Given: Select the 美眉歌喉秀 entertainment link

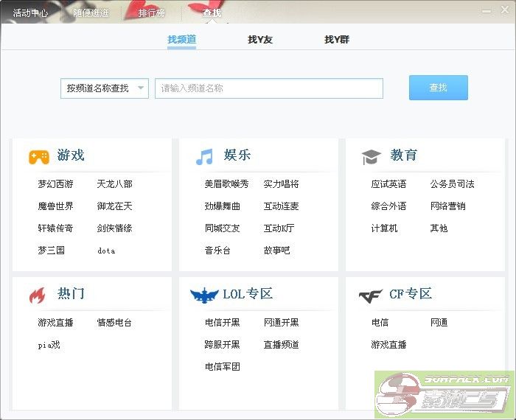Looking at the screenshot, I should 227,184.
